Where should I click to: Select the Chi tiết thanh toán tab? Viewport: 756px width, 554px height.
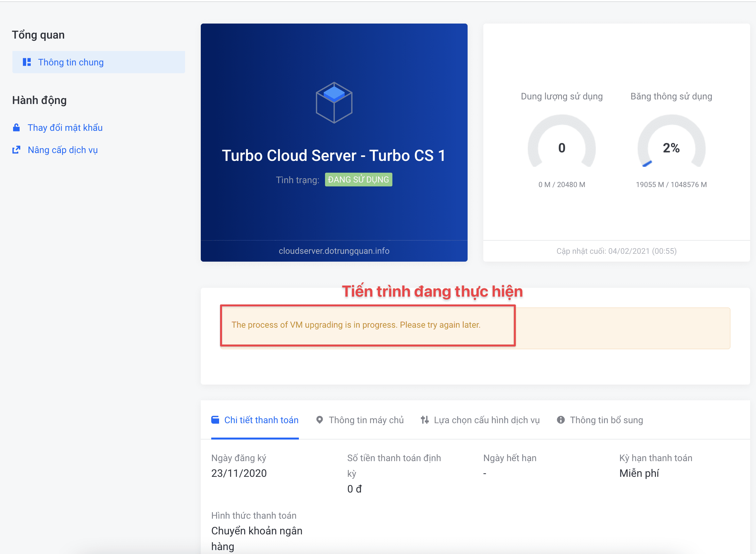coord(261,420)
